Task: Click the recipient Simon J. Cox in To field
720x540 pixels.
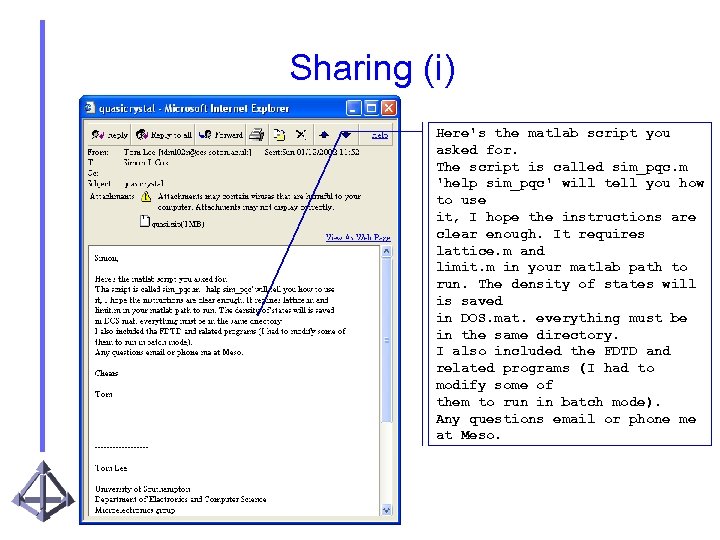Action: click(x=146, y=163)
